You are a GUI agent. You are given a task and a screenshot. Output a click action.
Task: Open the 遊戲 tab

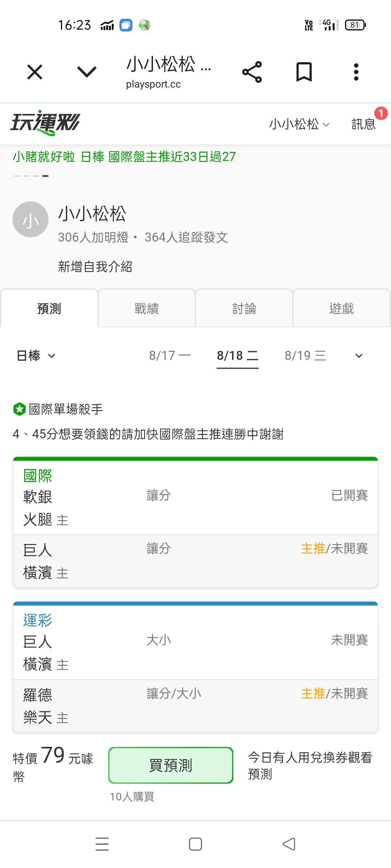pyautogui.click(x=341, y=308)
